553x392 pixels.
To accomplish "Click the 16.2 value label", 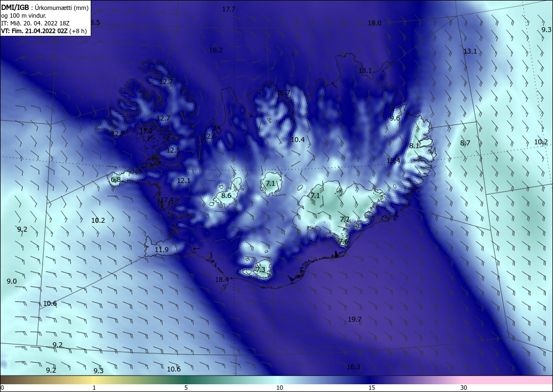I will tap(216, 50).
